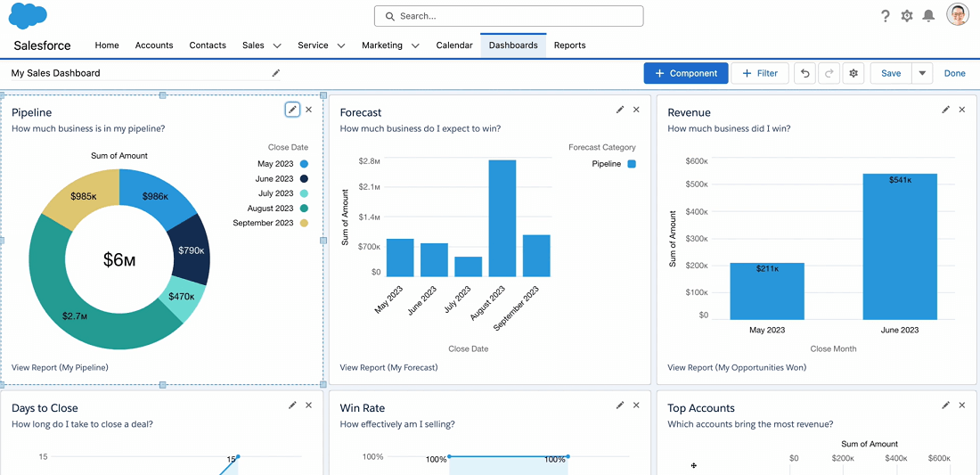Open View Report (My Pipeline) link
Image resolution: width=980 pixels, height=475 pixels.
click(60, 367)
